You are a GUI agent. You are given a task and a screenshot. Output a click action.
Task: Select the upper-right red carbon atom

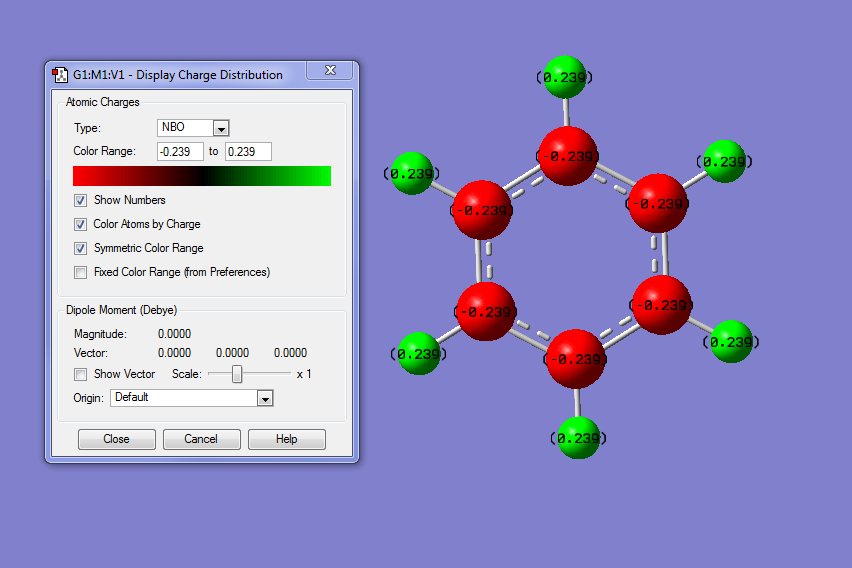point(658,203)
